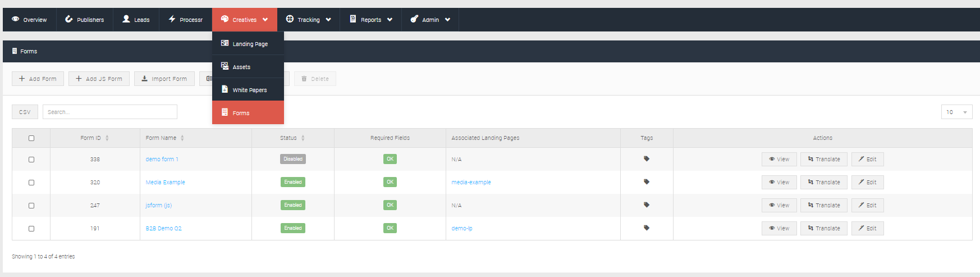Open the Leads section
Screen dimensions: 980x277
pos(136,20)
